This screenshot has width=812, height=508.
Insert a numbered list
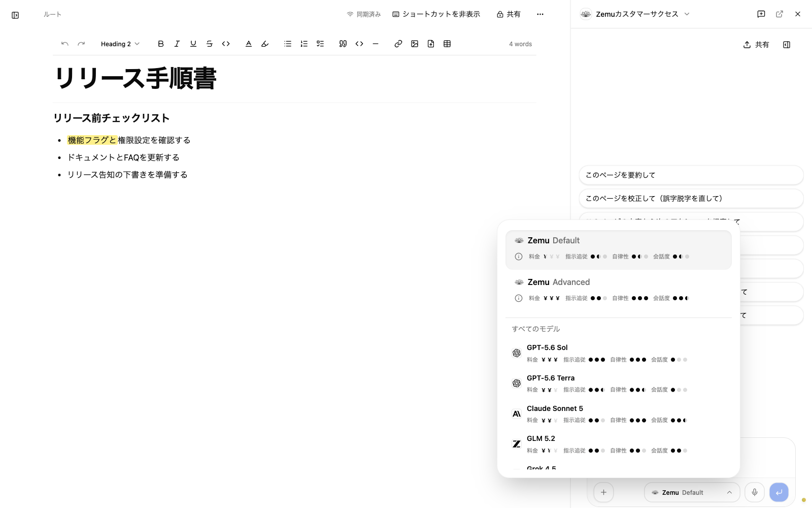304,44
